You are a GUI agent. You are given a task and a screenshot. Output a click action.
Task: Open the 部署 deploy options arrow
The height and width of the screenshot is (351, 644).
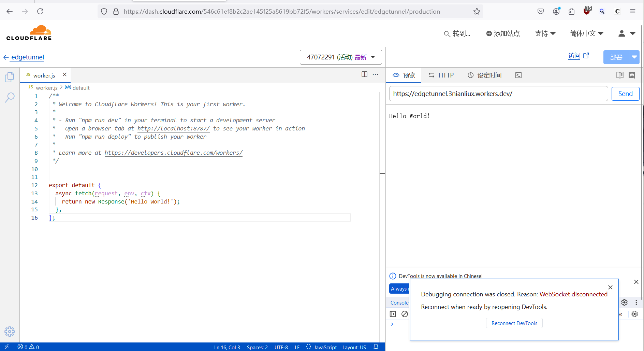[x=634, y=57]
